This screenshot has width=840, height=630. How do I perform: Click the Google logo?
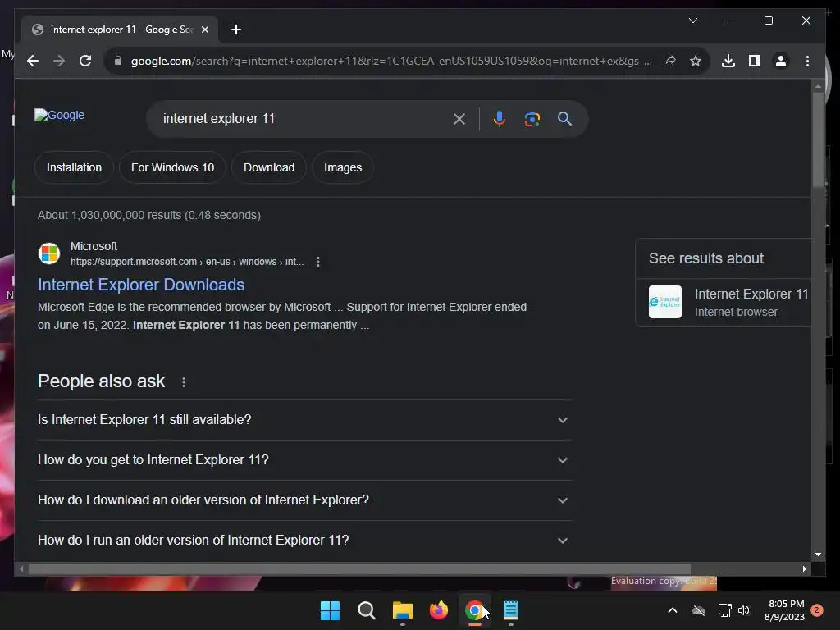coord(59,115)
